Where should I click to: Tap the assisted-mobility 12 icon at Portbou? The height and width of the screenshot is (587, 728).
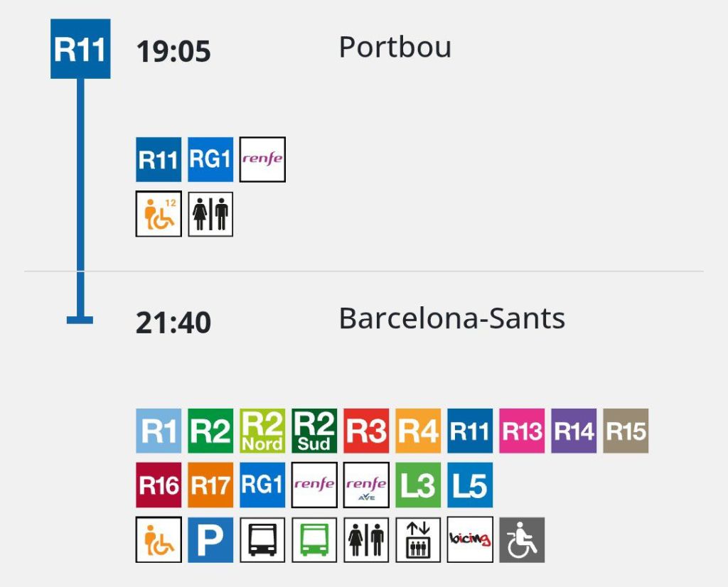point(159,213)
